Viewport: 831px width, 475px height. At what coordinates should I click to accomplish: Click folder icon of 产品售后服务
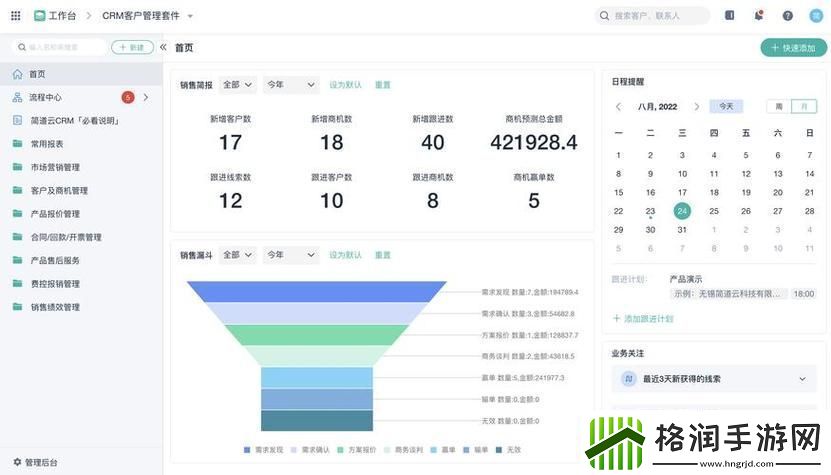(17, 260)
